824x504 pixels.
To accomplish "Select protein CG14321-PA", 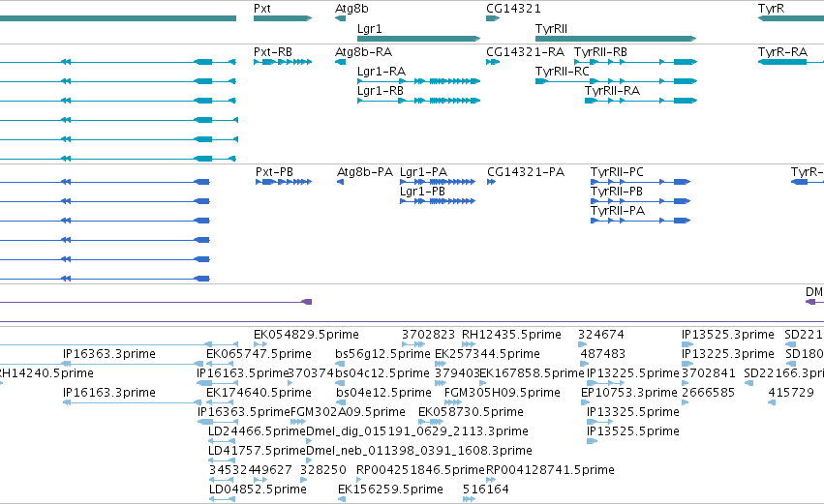I will coord(526,173).
